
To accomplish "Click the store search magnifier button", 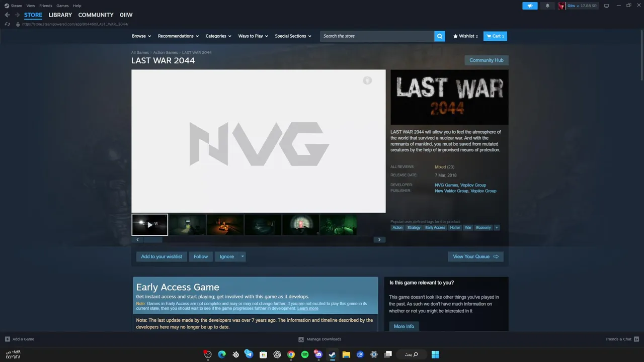I will coord(440,36).
